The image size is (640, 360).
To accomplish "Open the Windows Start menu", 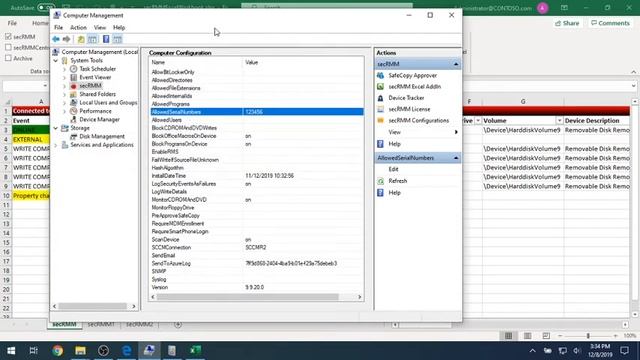I will (11, 350).
